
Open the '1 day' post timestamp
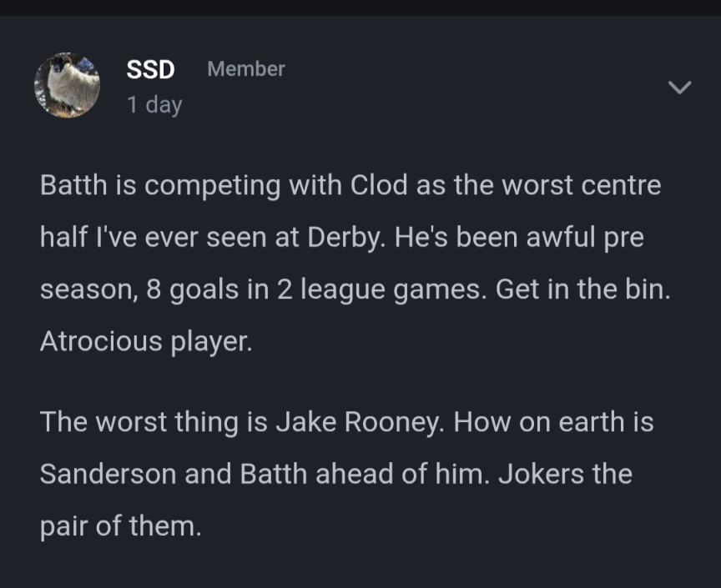[154, 105]
